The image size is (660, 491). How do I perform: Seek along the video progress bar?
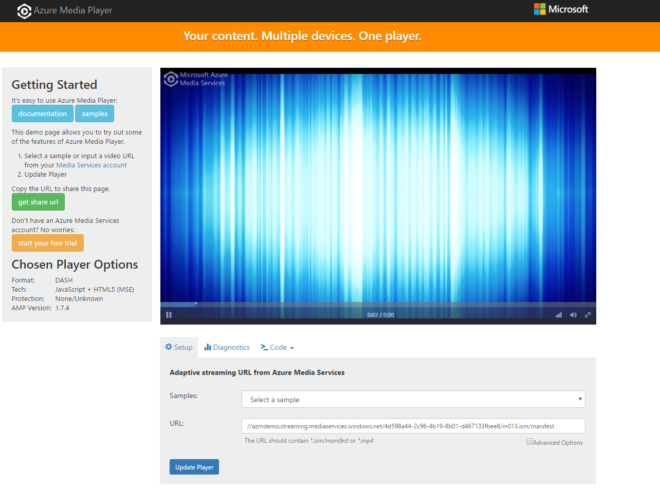[378, 304]
